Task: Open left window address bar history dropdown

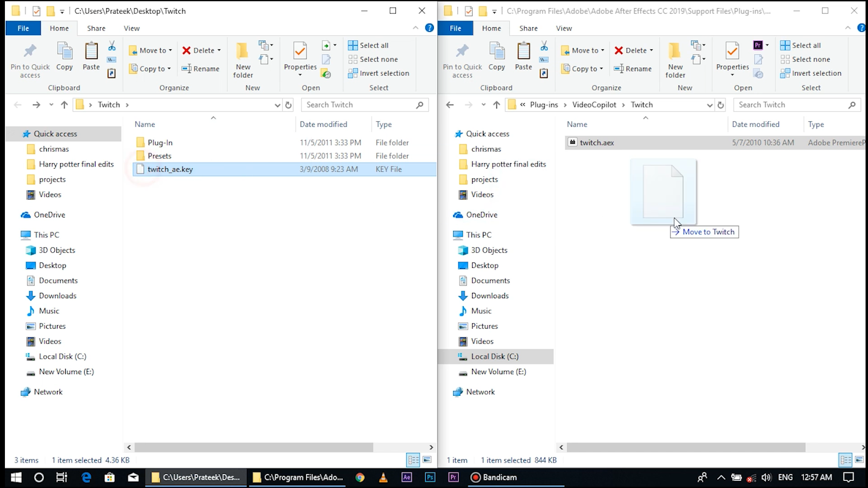Action: pyautogui.click(x=278, y=105)
